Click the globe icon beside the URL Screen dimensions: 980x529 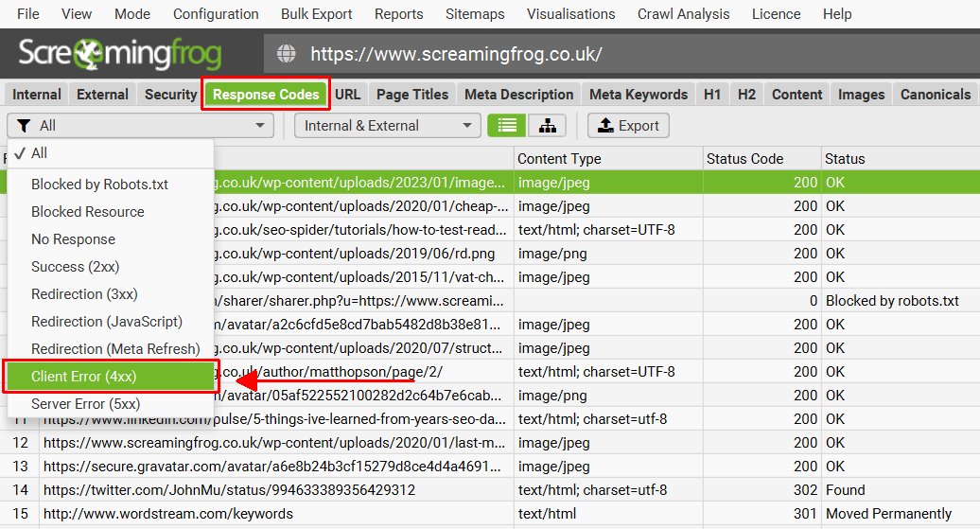[x=287, y=54]
